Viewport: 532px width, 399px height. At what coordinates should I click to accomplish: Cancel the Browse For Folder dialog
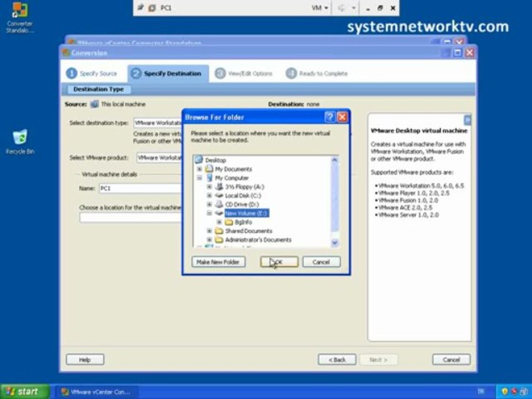click(321, 262)
